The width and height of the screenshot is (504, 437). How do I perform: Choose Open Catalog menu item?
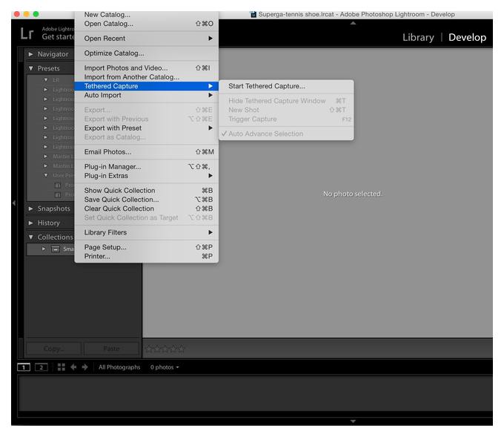pos(147,24)
